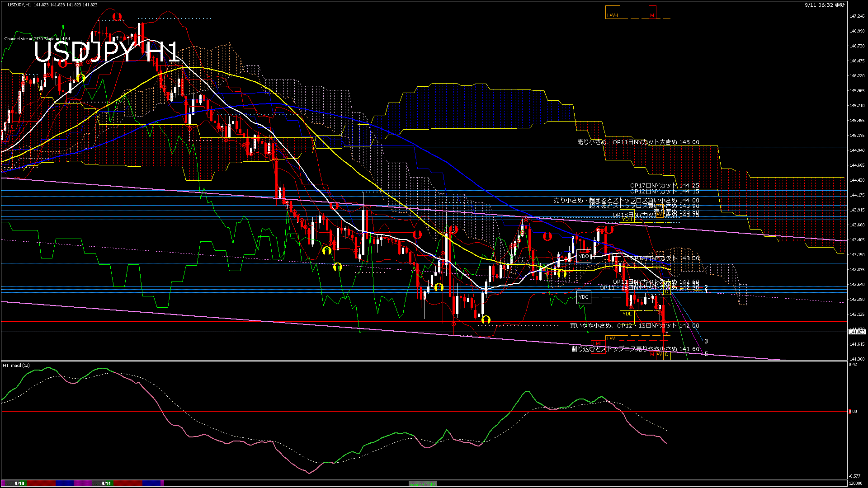Click the 120000 value at the bottom right

[856, 483]
